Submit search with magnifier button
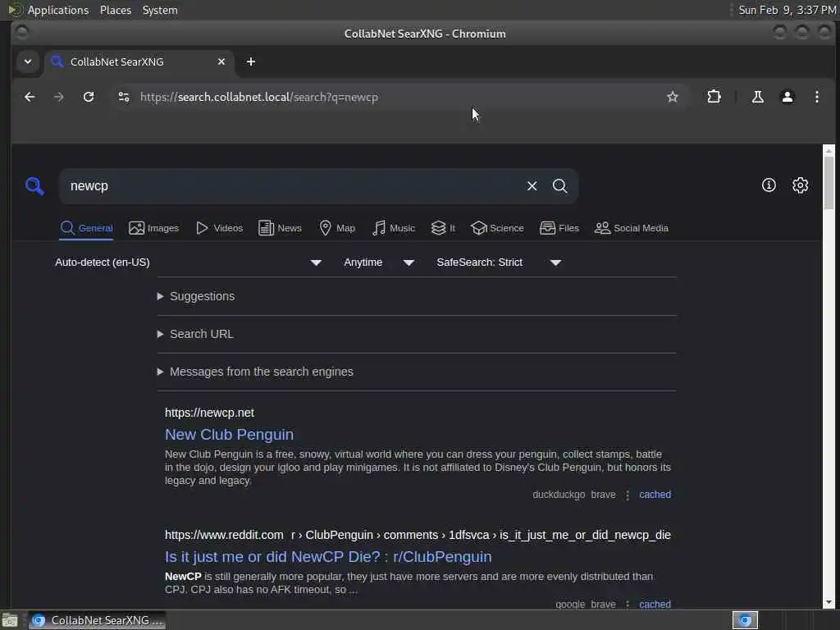840x630 pixels. (559, 186)
